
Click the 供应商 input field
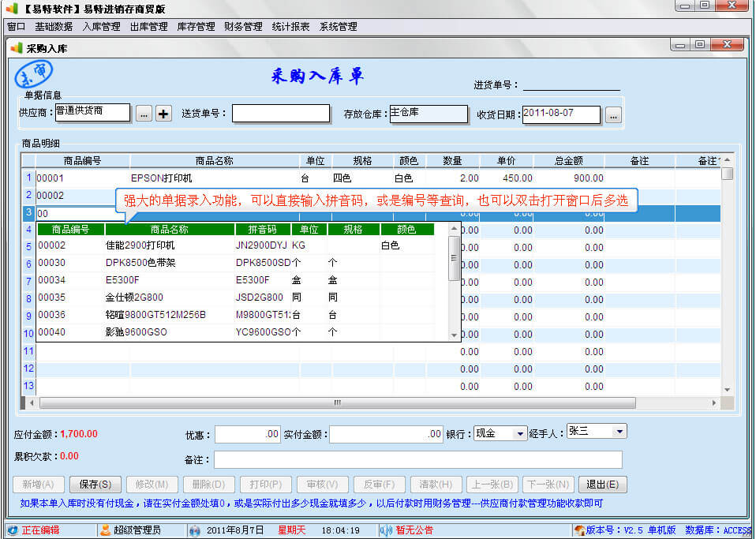coord(92,112)
